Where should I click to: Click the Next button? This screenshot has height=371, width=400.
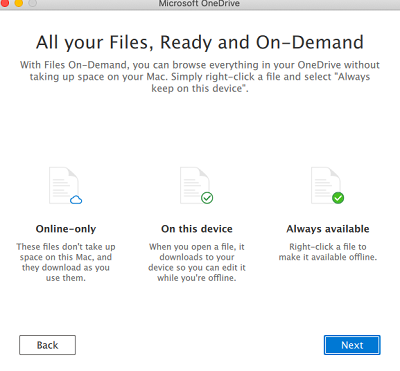tap(352, 345)
